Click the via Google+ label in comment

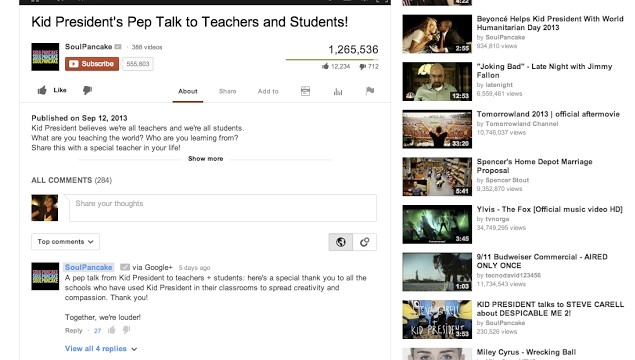[x=153, y=267]
